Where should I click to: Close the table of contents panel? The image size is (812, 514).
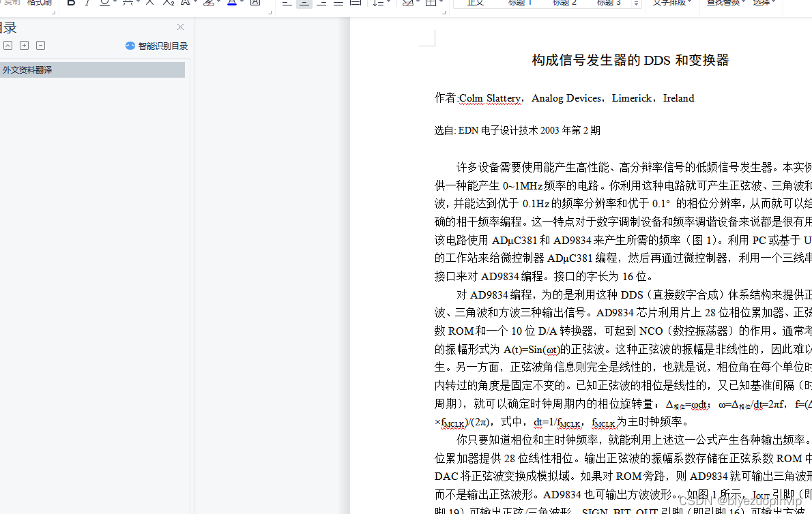coord(180,27)
